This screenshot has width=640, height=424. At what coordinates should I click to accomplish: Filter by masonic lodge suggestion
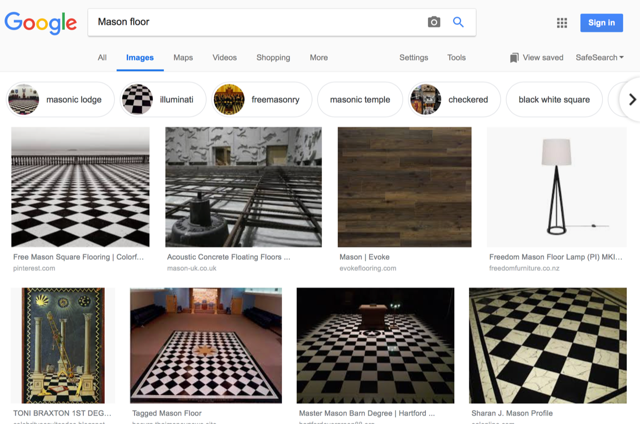60,99
